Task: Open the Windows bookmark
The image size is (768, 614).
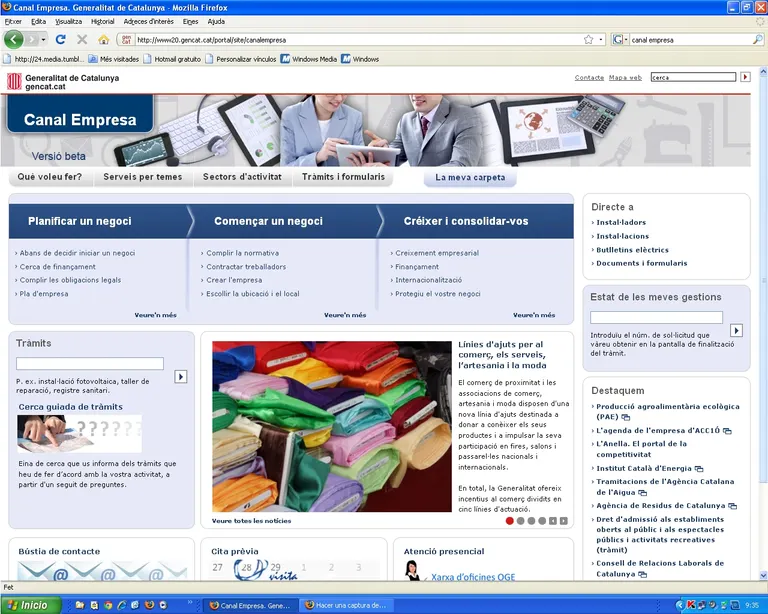Action: pyautogui.click(x=360, y=59)
